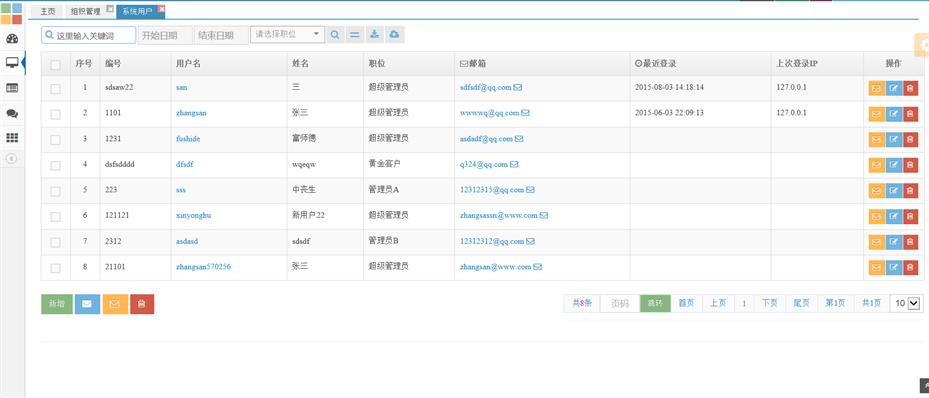Switch to the 组织管理 tab

tap(85, 11)
